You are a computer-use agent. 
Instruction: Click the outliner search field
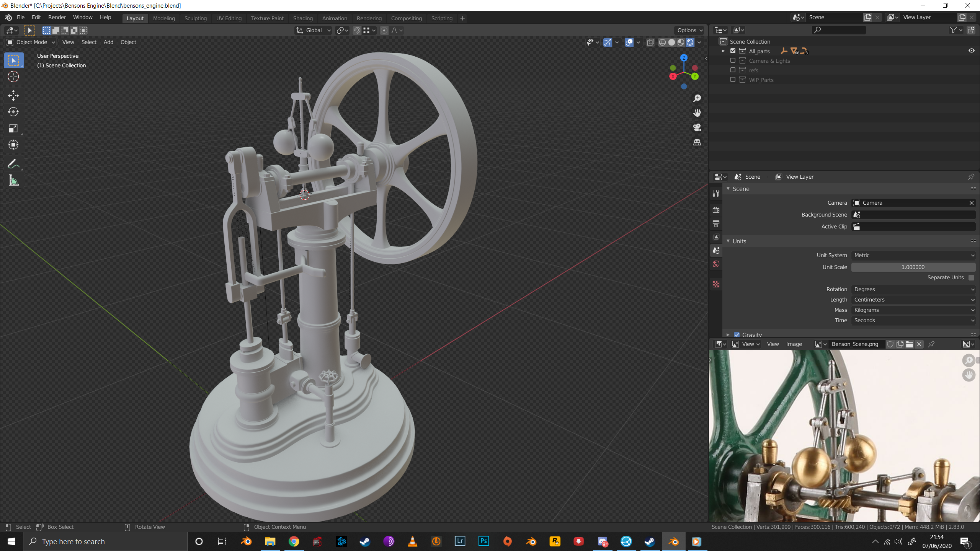coord(838,30)
